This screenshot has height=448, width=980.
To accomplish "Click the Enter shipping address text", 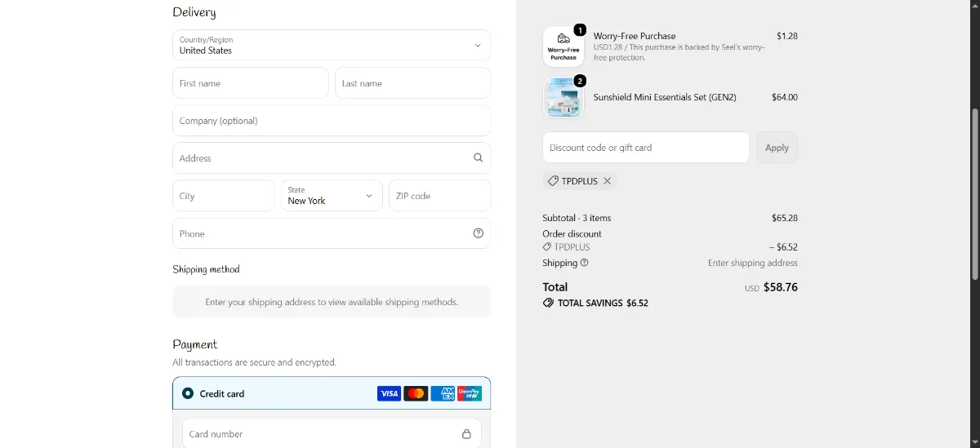I will [753, 263].
